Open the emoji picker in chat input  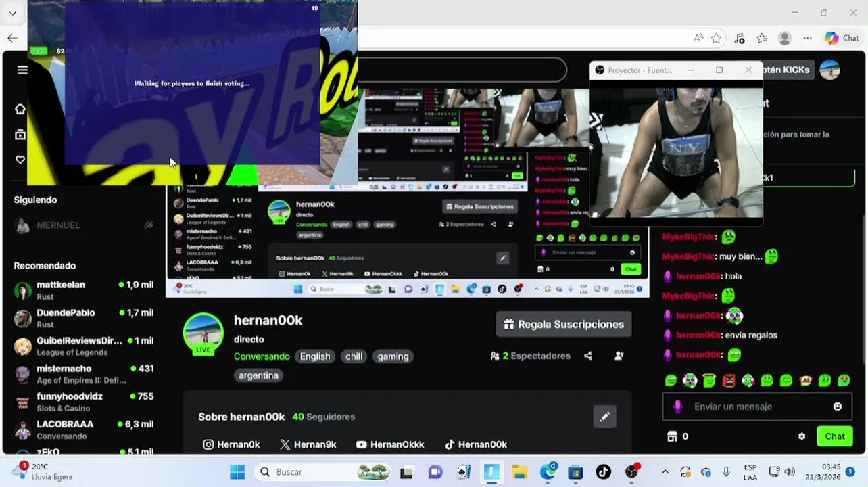point(838,407)
